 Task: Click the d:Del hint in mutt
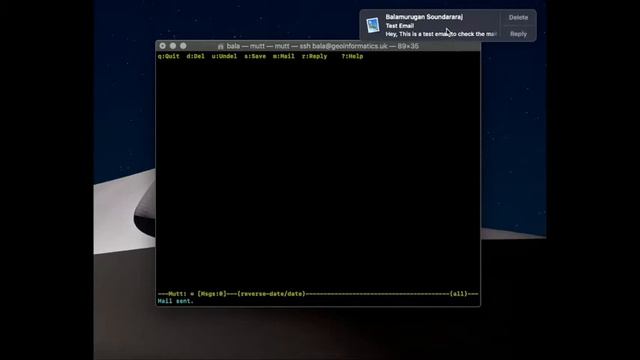(196, 56)
